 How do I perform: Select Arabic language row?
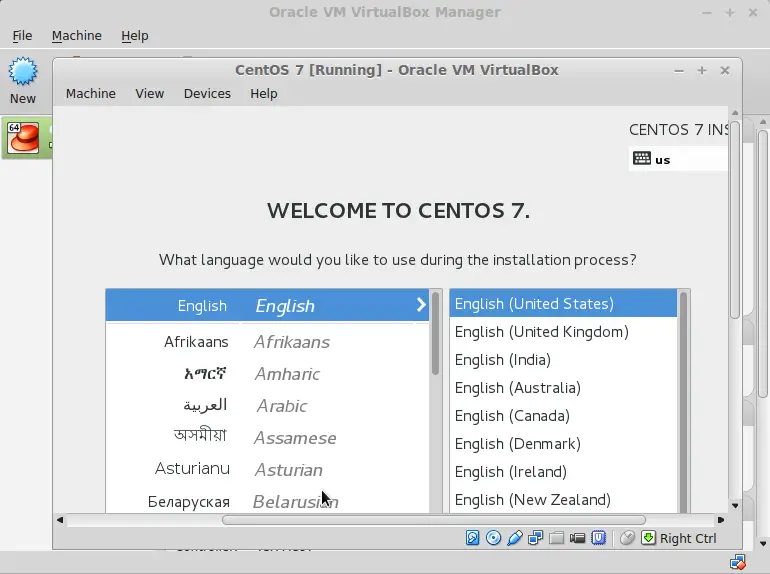click(267, 406)
